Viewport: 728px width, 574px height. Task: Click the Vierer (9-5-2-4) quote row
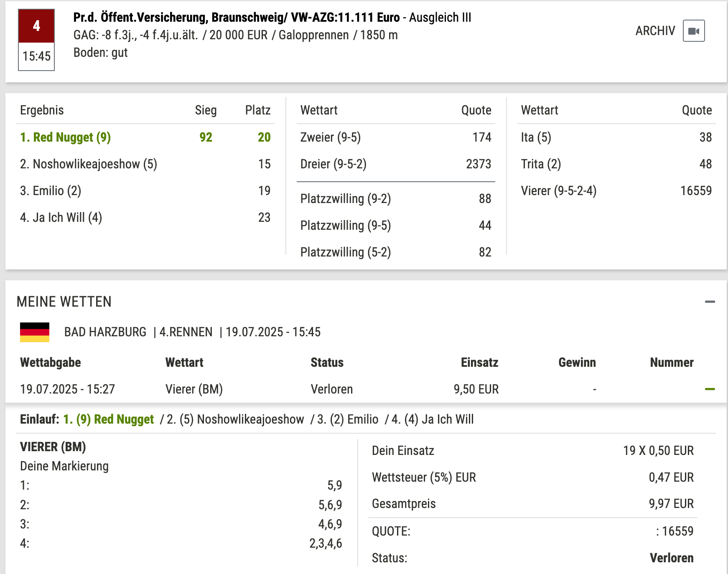point(616,190)
